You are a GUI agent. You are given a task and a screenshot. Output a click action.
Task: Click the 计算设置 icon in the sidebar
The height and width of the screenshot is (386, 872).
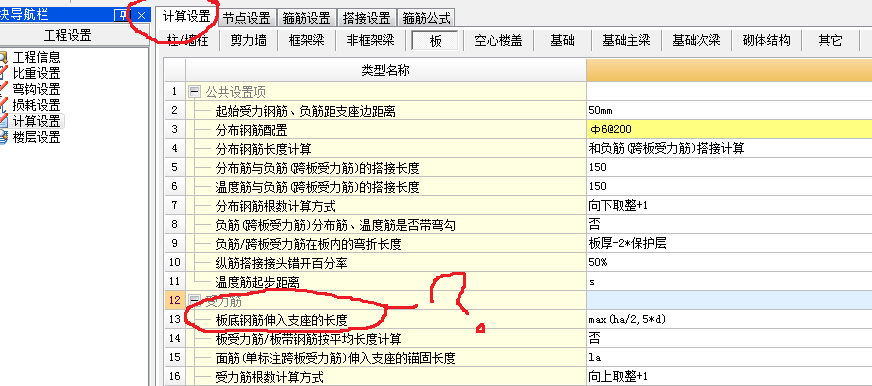point(4,121)
